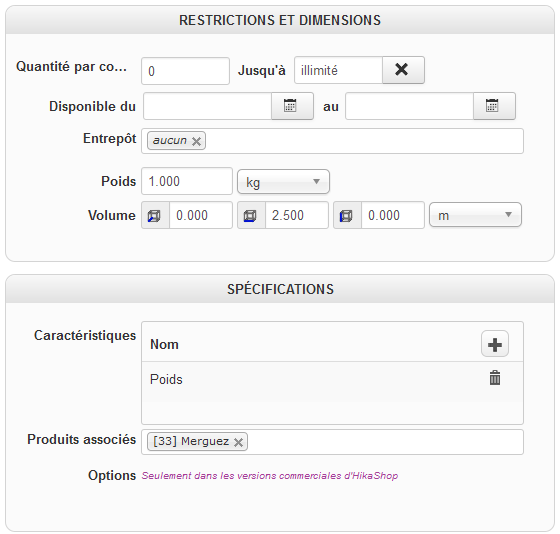Screen dimensions: 560x534
Task: Open the kg weight unit dropdown
Action: (283, 182)
